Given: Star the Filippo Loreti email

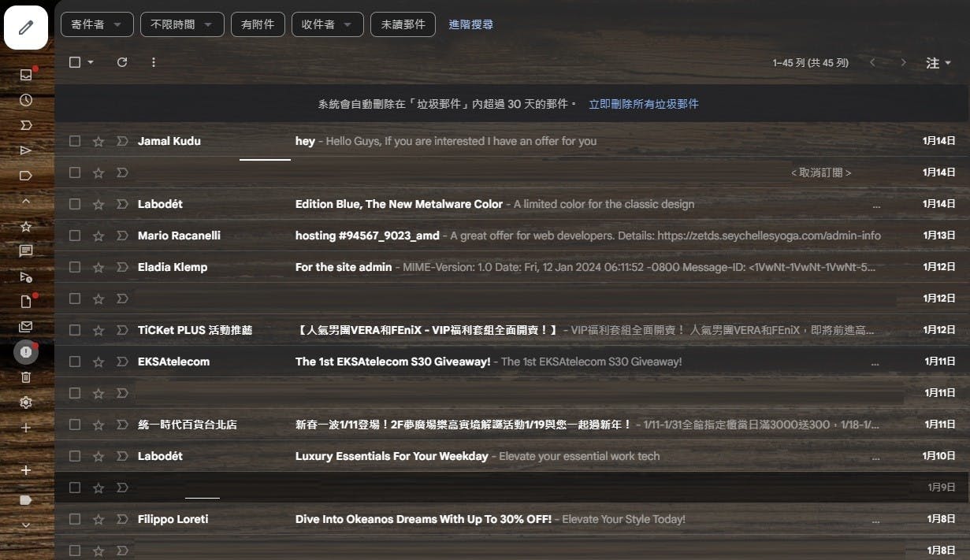Looking at the screenshot, I should click(x=98, y=519).
